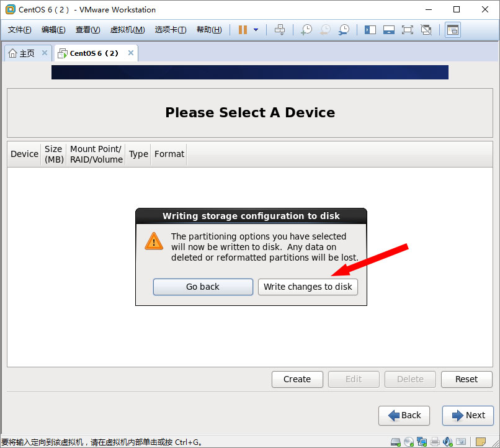This screenshot has width=500, height=448.
Task: Toggle the library sidebar view icon
Action: point(370,30)
